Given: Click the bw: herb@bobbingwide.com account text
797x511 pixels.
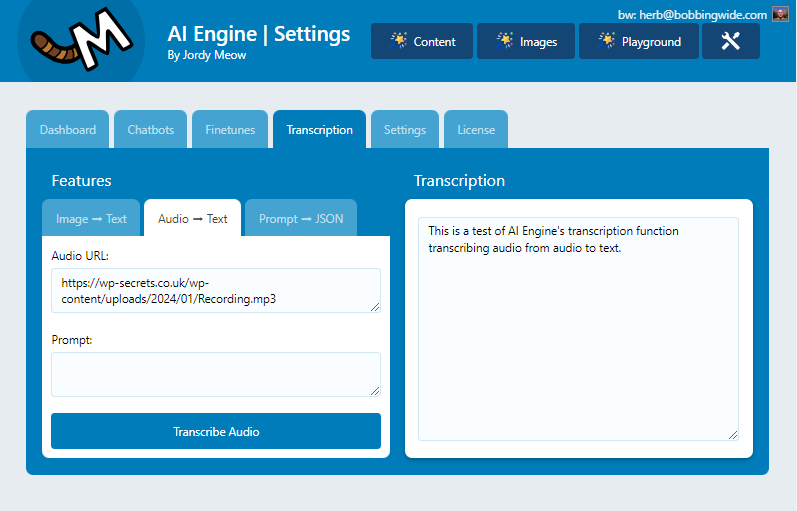Looking at the screenshot, I should pyautogui.click(x=692, y=15).
